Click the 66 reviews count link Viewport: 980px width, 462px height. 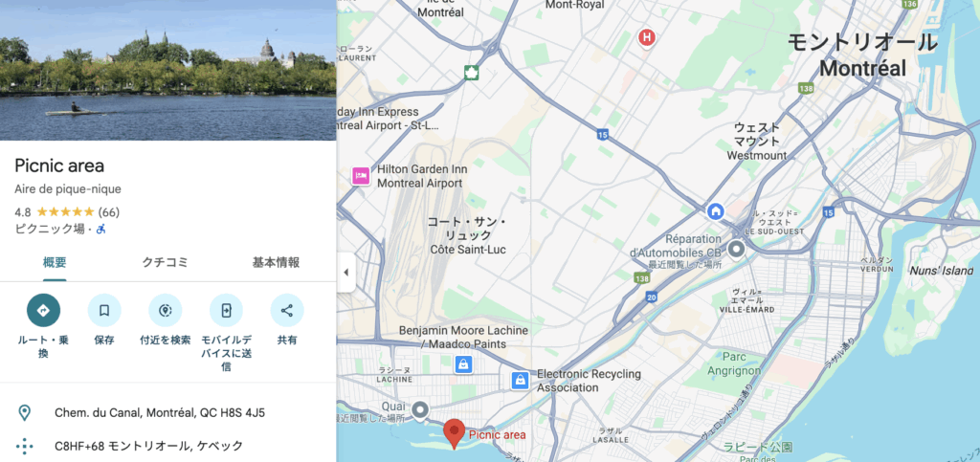[109, 211]
